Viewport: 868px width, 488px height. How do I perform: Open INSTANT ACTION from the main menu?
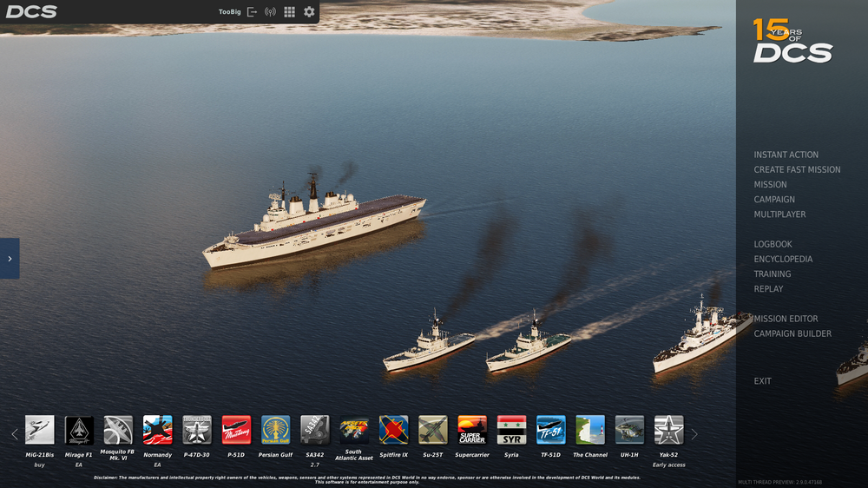(x=786, y=155)
